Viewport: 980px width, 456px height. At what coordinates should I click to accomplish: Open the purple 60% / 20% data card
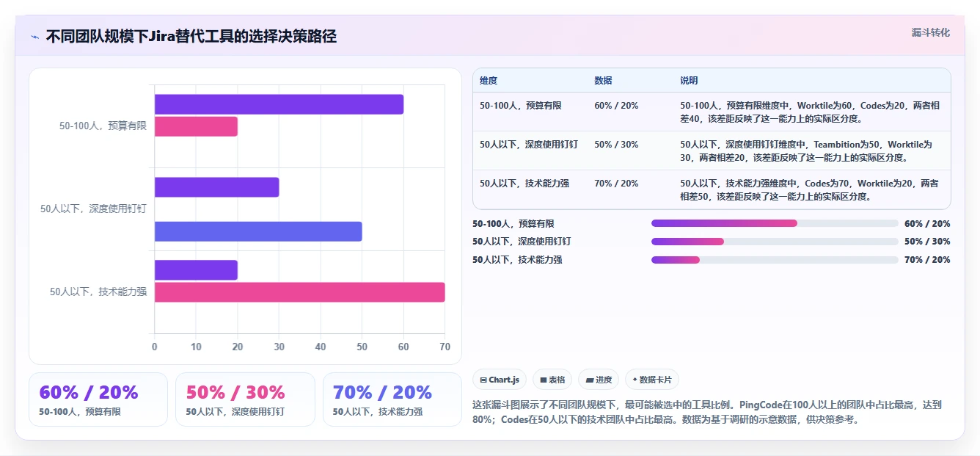pos(98,399)
